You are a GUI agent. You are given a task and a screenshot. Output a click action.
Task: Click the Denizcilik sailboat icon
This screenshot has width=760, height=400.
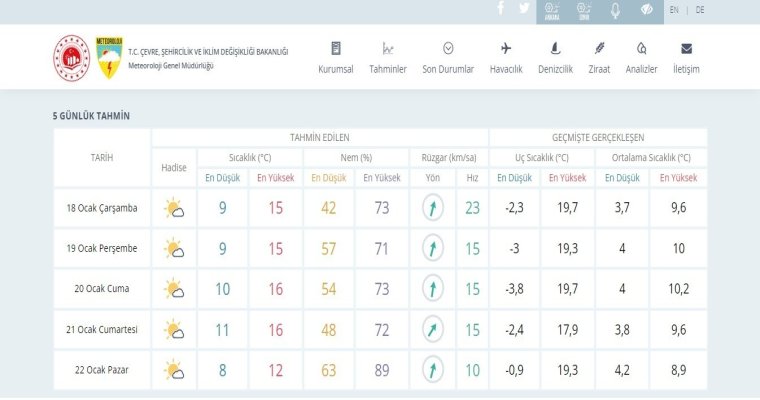pyautogui.click(x=555, y=48)
